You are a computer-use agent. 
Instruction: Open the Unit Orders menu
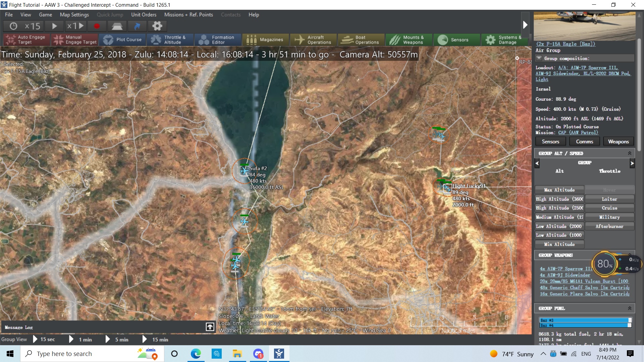point(144,15)
